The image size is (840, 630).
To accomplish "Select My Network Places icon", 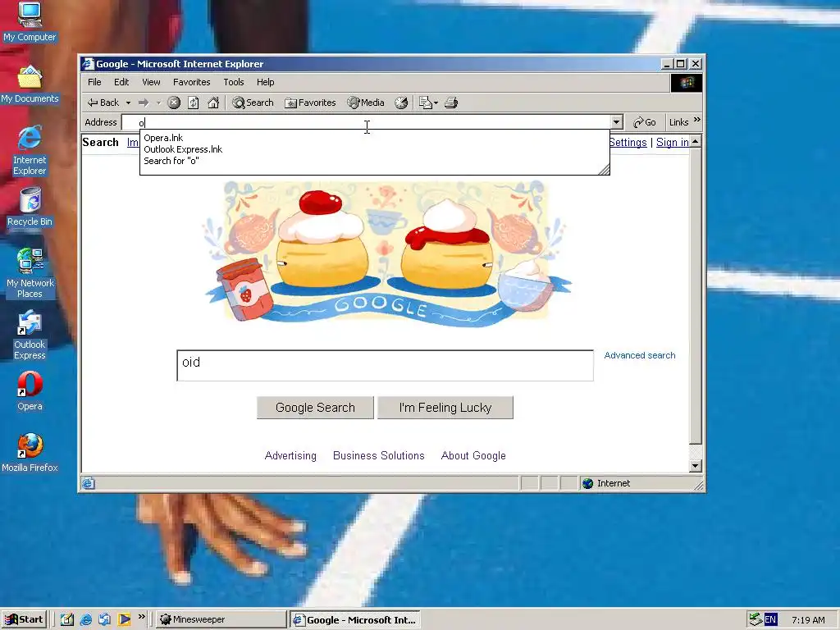I will pos(30,273).
